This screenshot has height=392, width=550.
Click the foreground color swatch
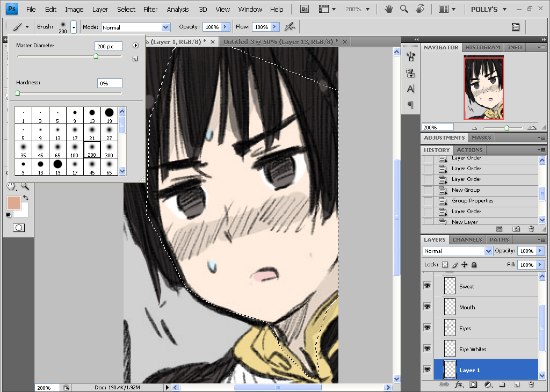[13, 202]
